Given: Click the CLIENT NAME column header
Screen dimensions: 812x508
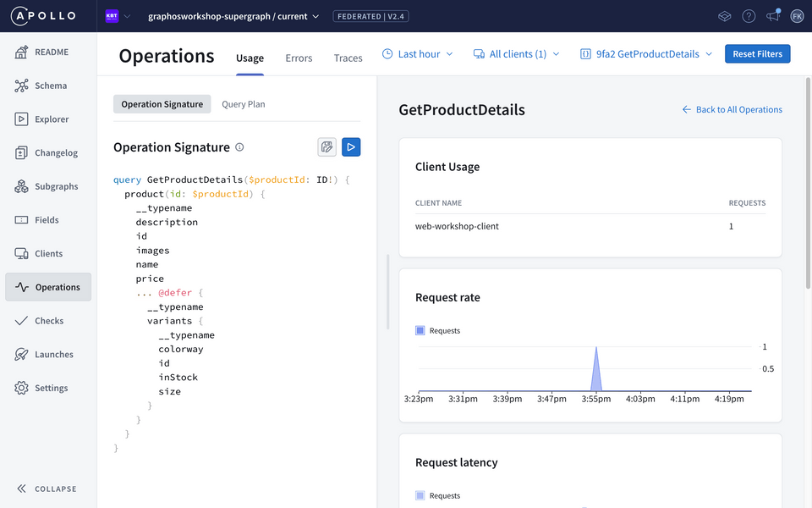Looking at the screenshot, I should pyautogui.click(x=439, y=203).
